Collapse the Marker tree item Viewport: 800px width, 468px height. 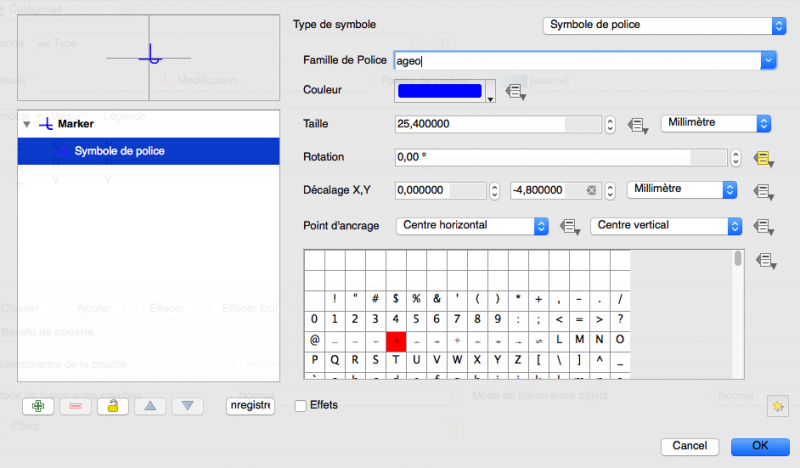coord(26,124)
